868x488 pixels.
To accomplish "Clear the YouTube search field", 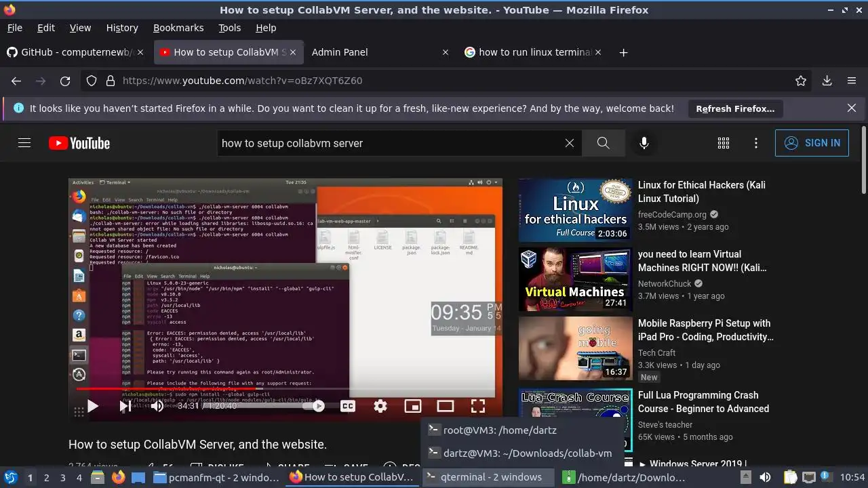I will pos(570,143).
